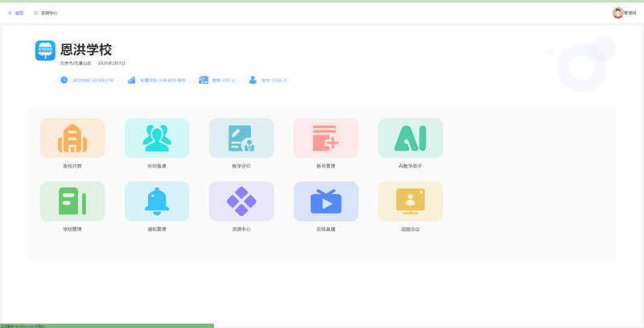Click the 视频会议 label text
This screenshot has width=644, height=328.
click(x=411, y=230)
